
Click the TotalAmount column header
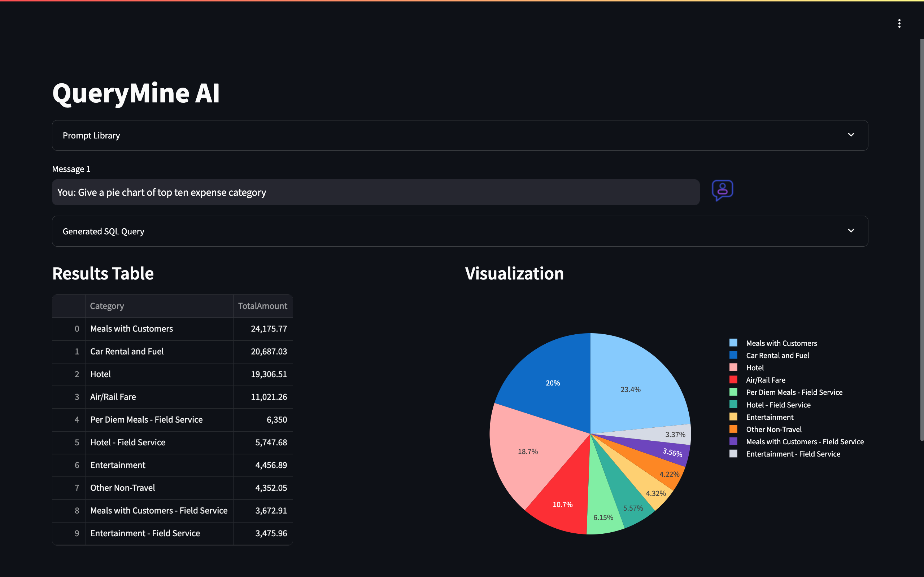(x=262, y=306)
